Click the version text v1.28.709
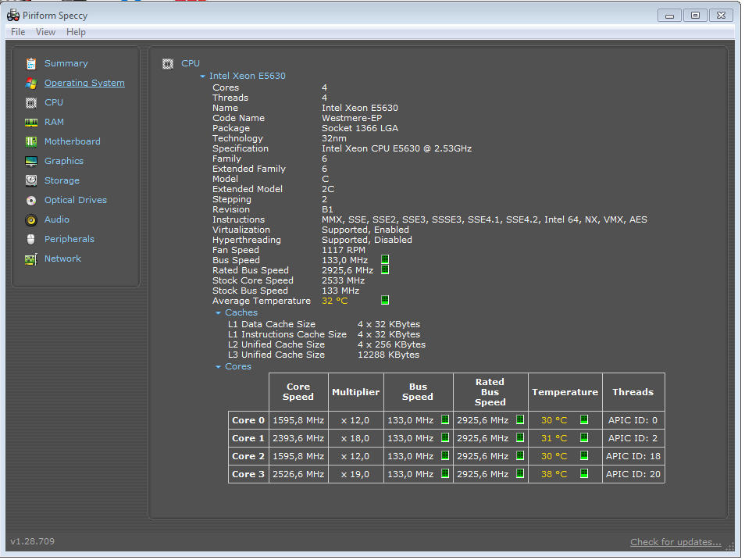745x560 pixels. click(x=32, y=541)
